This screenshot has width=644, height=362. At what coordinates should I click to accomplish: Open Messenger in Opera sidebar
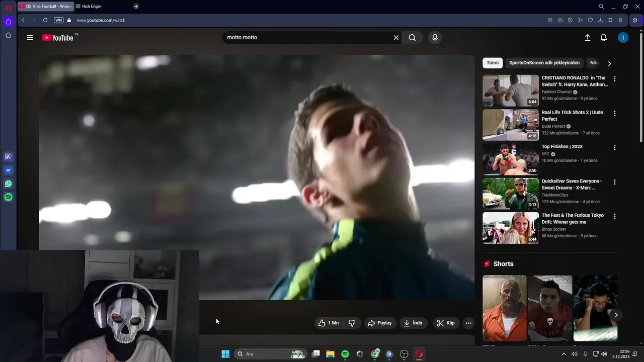tap(8, 170)
